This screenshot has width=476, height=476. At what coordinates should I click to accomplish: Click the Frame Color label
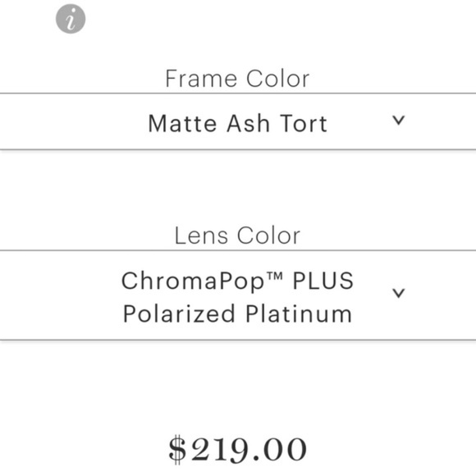237,79
